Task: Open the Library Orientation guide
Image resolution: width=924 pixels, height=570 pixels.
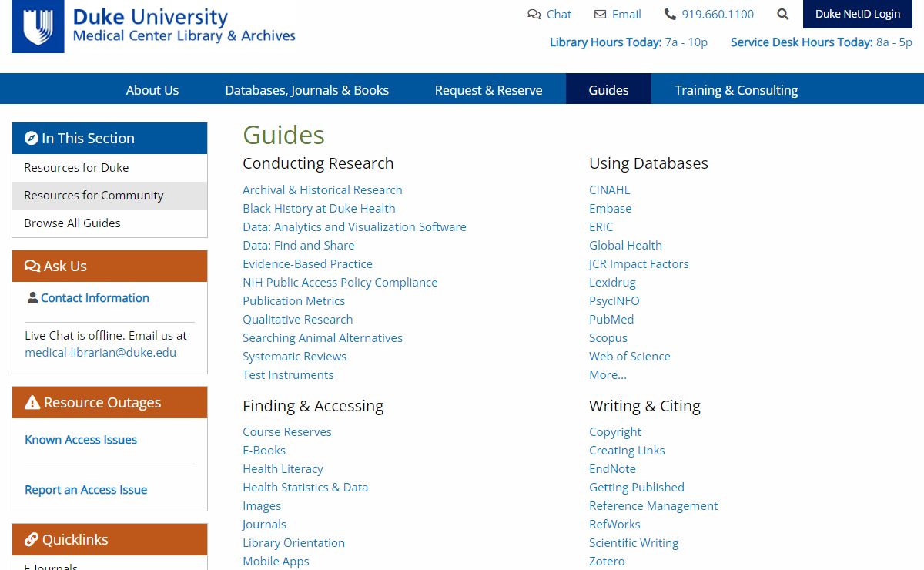Action: click(293, 542)
